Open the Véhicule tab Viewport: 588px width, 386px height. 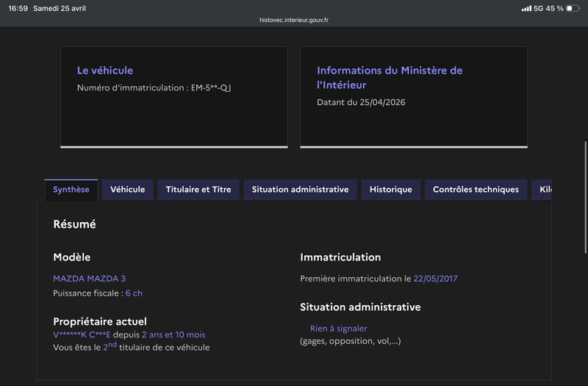tap(127, 189)
